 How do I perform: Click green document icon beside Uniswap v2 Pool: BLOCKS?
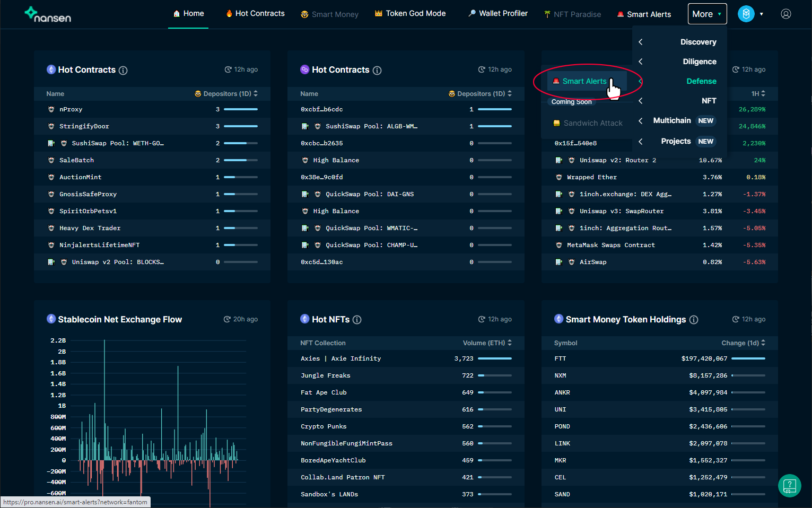pyautogui.click(x=51, y=262)
